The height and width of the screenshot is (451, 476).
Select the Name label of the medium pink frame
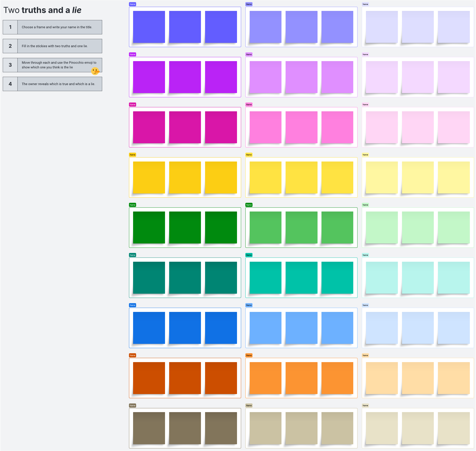pyautogui.click(x=249, y=105)
